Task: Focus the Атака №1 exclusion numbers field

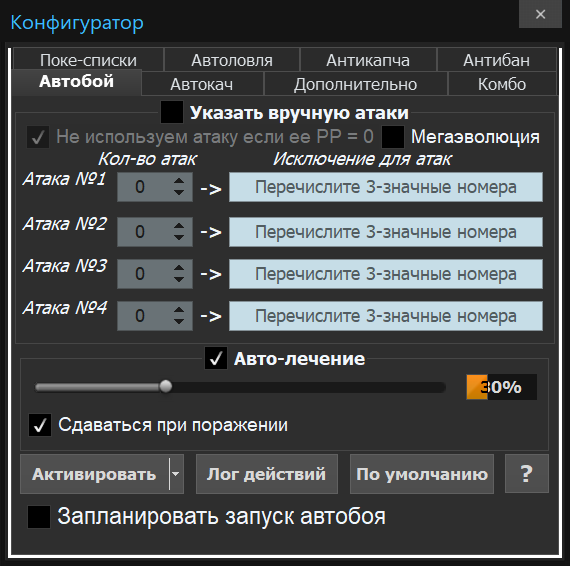Action: [x=386, y=187]
